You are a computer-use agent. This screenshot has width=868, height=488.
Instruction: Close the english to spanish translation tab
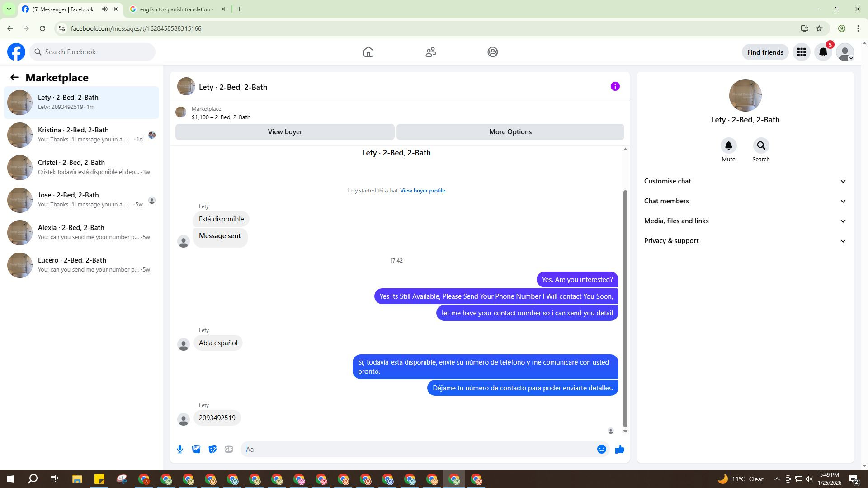(223, 9)
